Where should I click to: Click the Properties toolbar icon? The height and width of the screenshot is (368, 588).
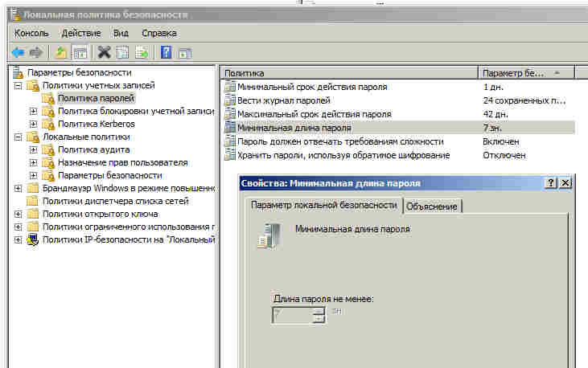coord(123,53)
